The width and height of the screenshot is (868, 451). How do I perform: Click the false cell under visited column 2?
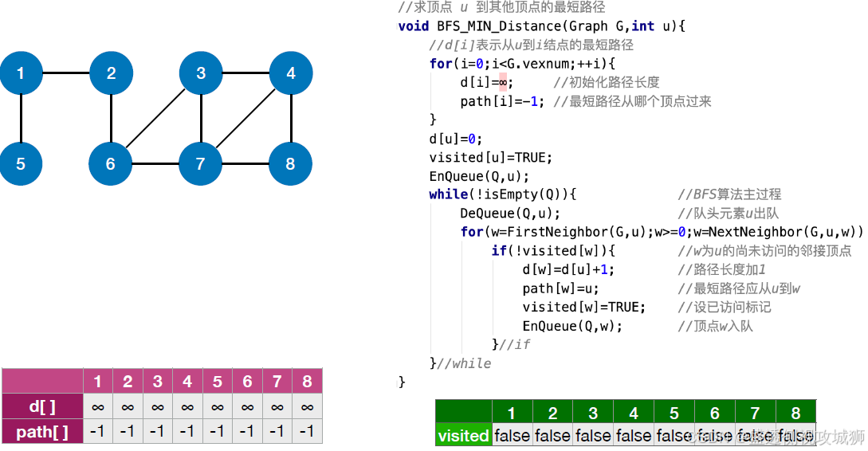click(x=552, y=436)
